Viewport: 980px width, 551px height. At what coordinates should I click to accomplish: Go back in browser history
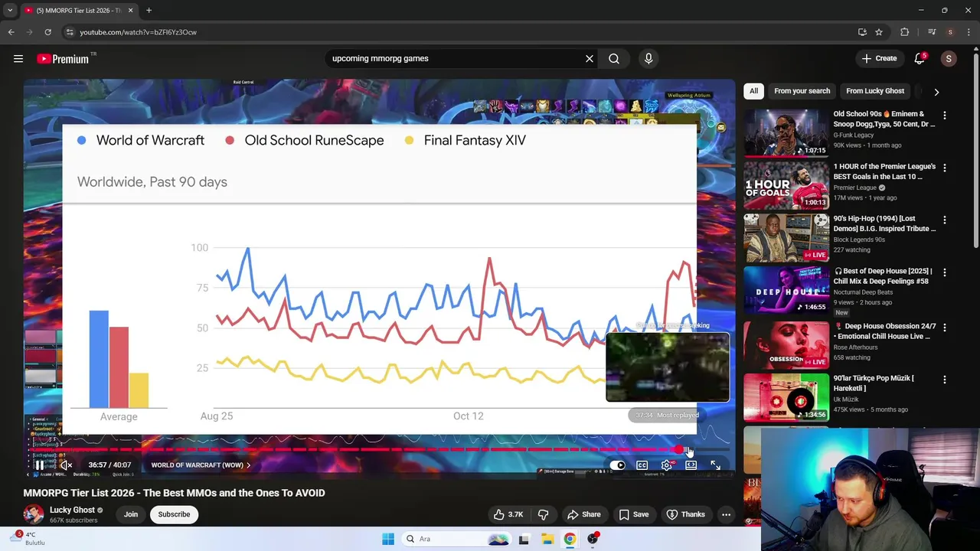coord(11,32)
